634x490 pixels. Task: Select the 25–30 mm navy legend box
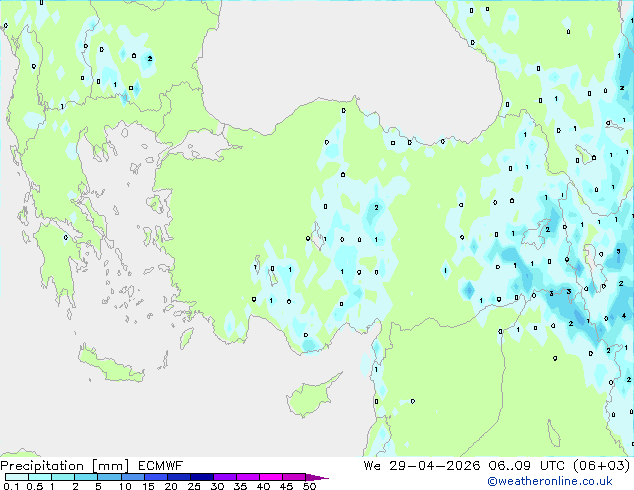[201, 477]
